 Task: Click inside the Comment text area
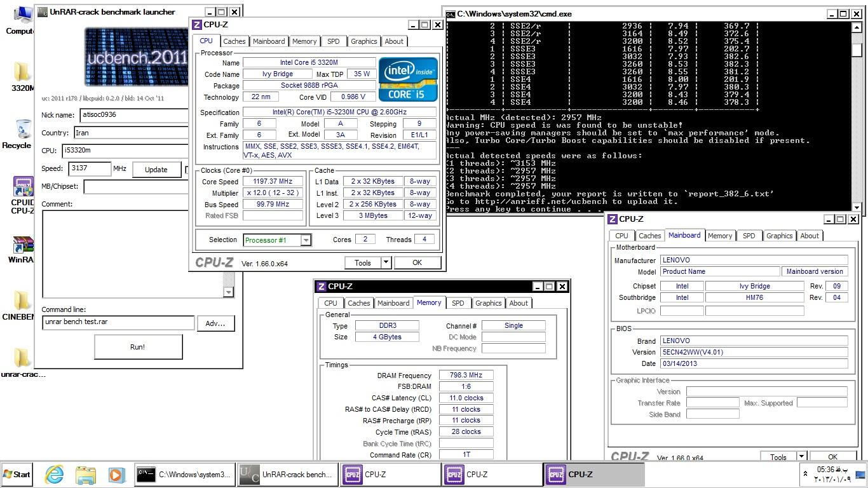133,254
